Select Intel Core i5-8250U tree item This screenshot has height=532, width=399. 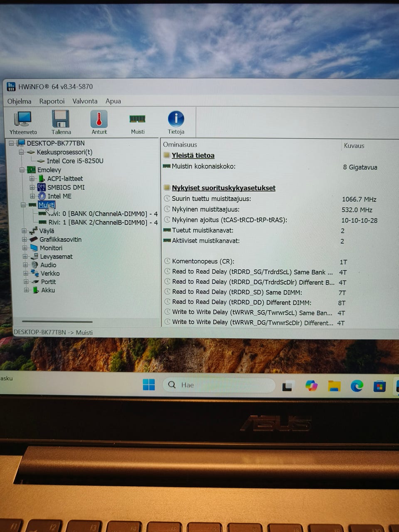(x=75, y=161)
